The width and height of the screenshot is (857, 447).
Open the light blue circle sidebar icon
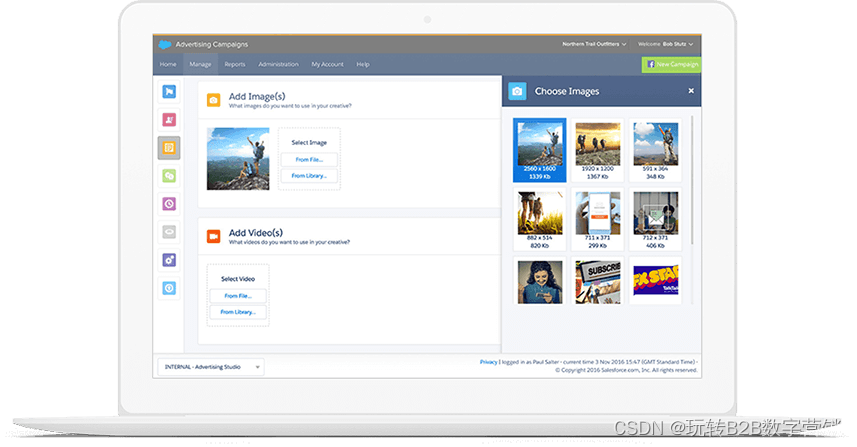(x=169, y=288)
